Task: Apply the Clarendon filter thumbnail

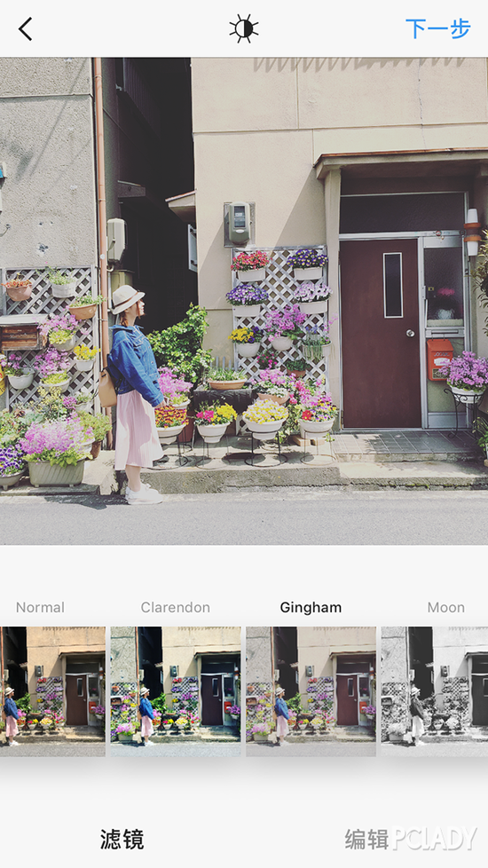Action: pyautogui.click(x=176, y=691)
